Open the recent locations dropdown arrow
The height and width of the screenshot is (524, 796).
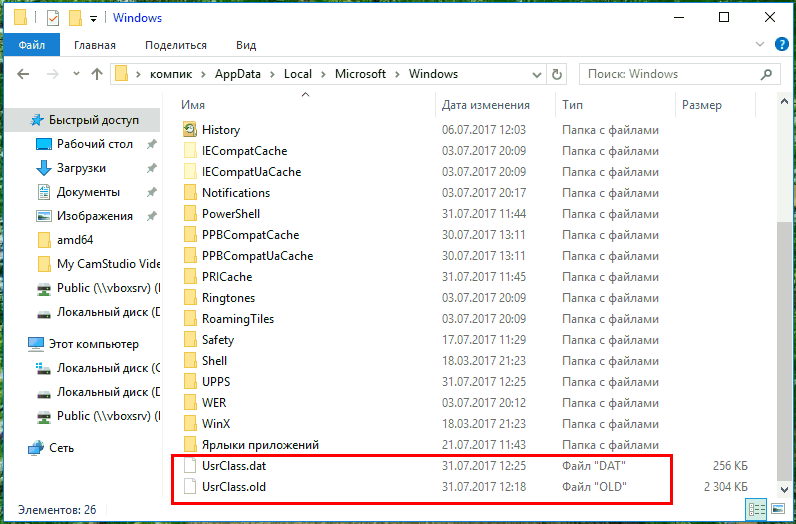pyautogui.click(x=76, y=74)
